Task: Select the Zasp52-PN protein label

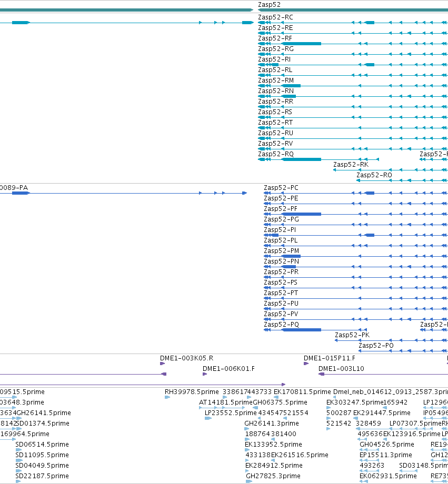Action: point(281,261)
